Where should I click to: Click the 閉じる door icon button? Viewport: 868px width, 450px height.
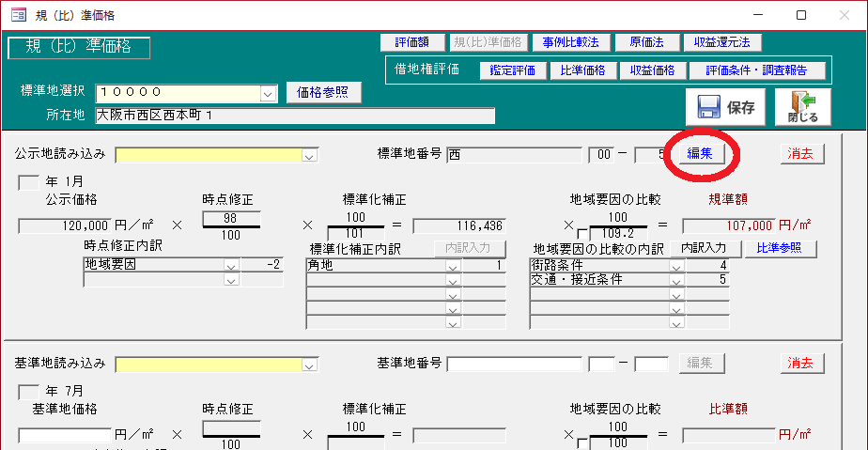point(802,107)
